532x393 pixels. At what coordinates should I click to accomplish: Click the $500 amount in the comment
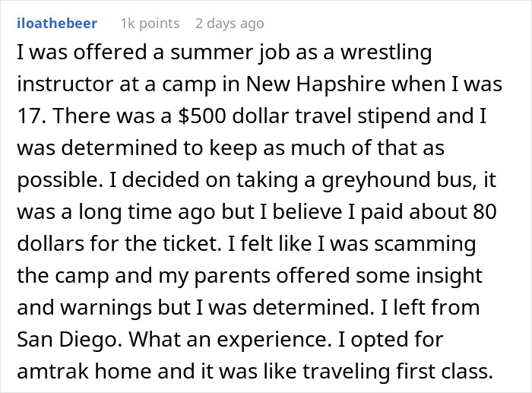click(x=202, y=116)
